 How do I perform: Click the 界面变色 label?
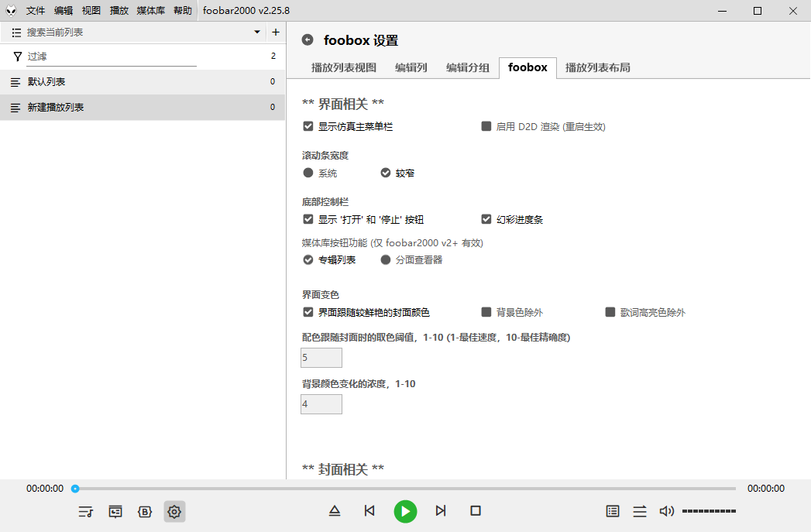[x=321, y=295]
